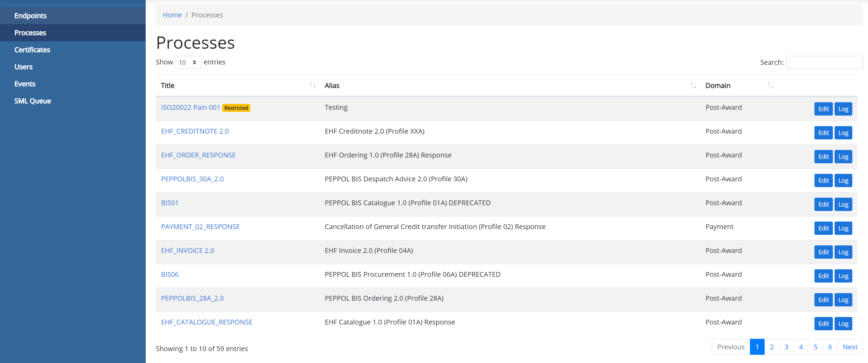Screen dimensions: 868x363
Task: Focus the Search input field
Action: (824, 62)
